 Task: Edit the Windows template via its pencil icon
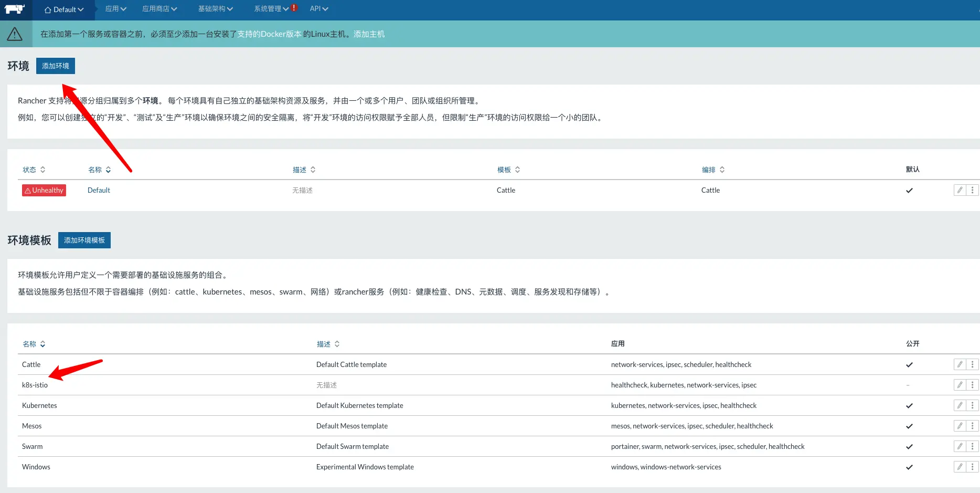coord(960,467)
